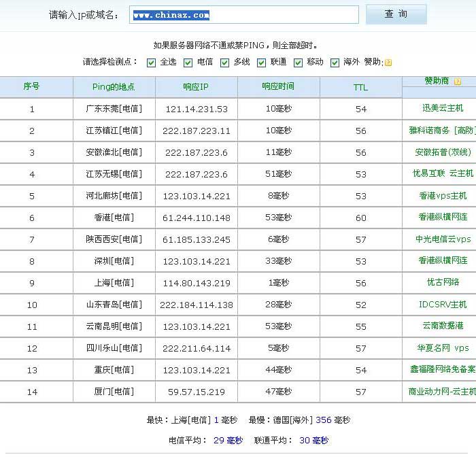Toggle the 全选 select-all checkbox
The height and width of the screenshot is (476, 476).
[x=151, y=63]
